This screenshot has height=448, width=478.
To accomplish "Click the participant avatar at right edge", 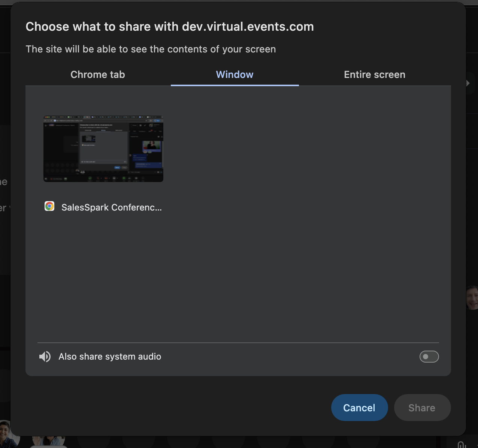I will point(472,298).
